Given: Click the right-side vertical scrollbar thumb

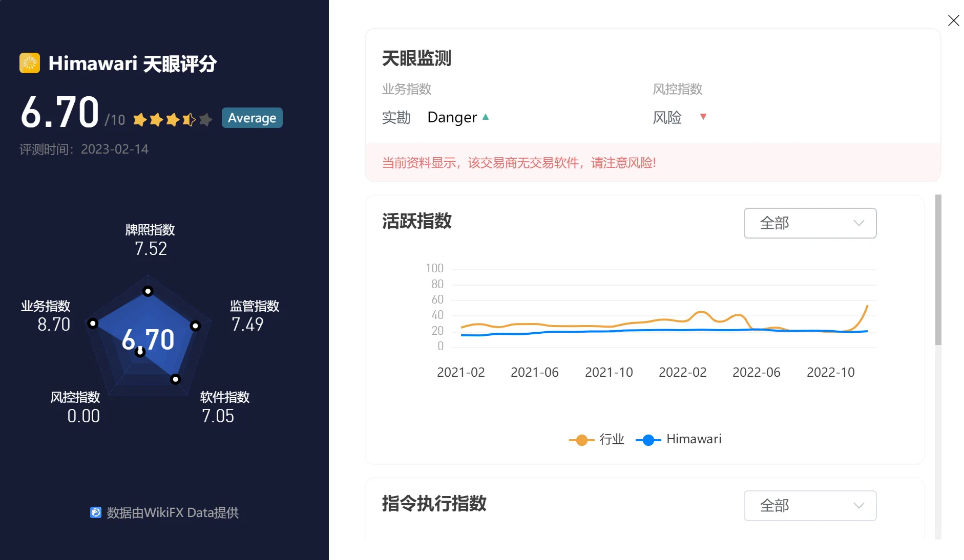Looking at the screenshot, I should [938, 270].
